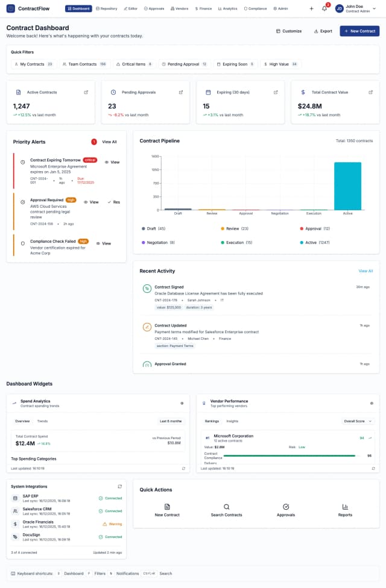Open Spend Analytics widget settings gear
Viewport: 386px width, 588px height.
(182, 403)
